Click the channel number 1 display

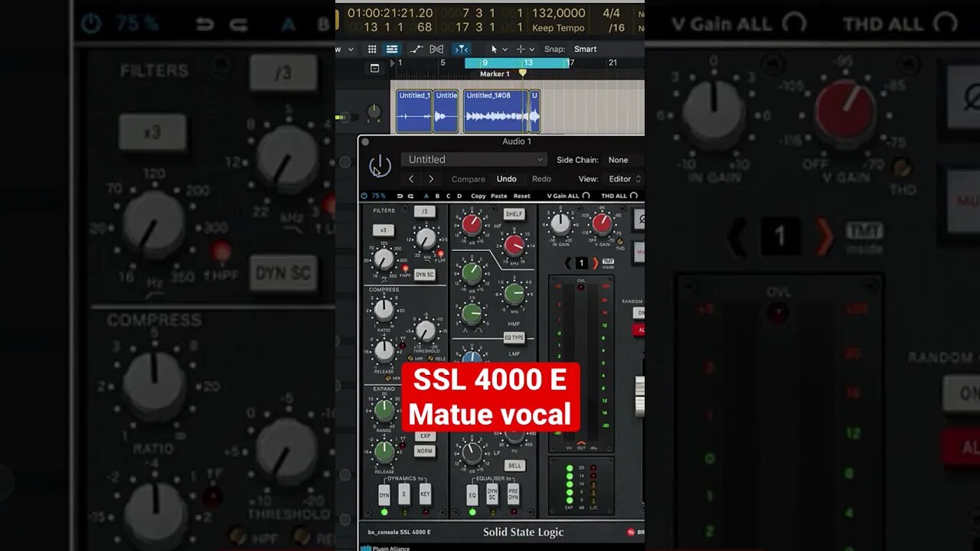point(582,263)
